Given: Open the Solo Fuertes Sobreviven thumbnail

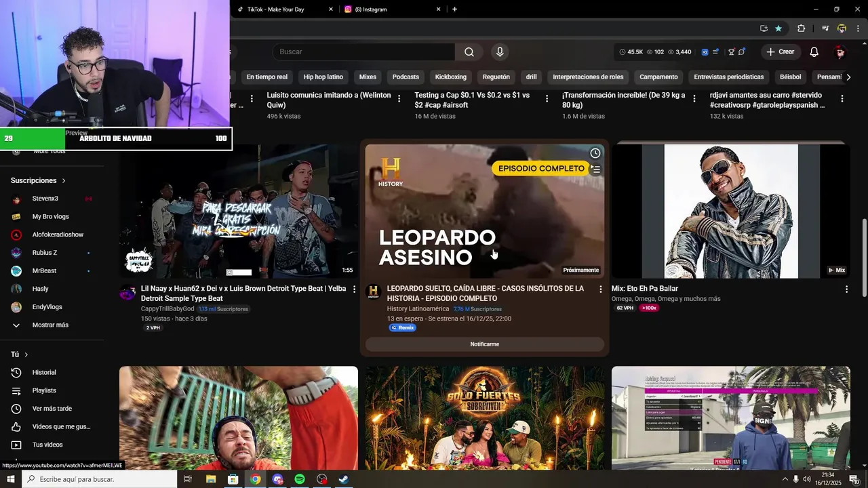Looking at the screenshot, I should (485, 418).
